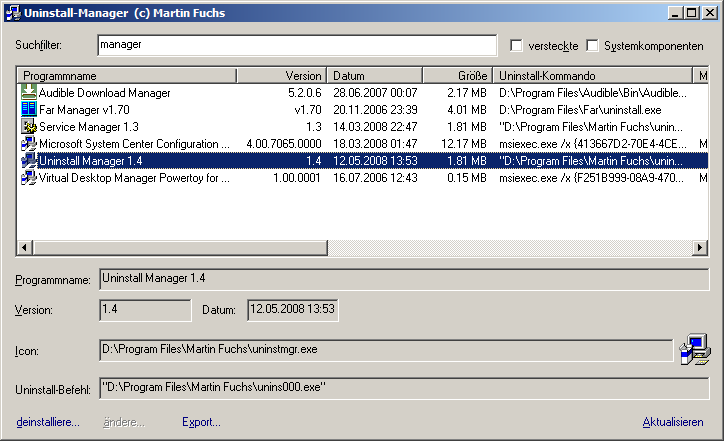
Task: Click the left arrow of horizontal scrollbar
Action: click(x=24, y=248)
